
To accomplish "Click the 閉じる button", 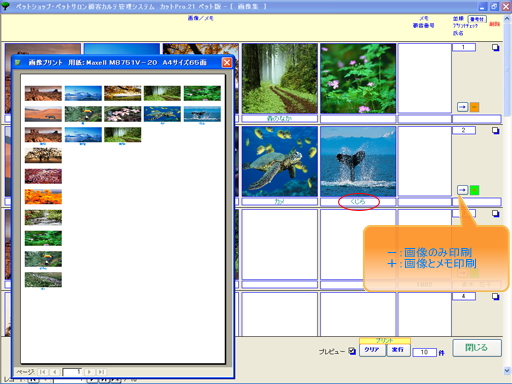I will pos(477,348).
